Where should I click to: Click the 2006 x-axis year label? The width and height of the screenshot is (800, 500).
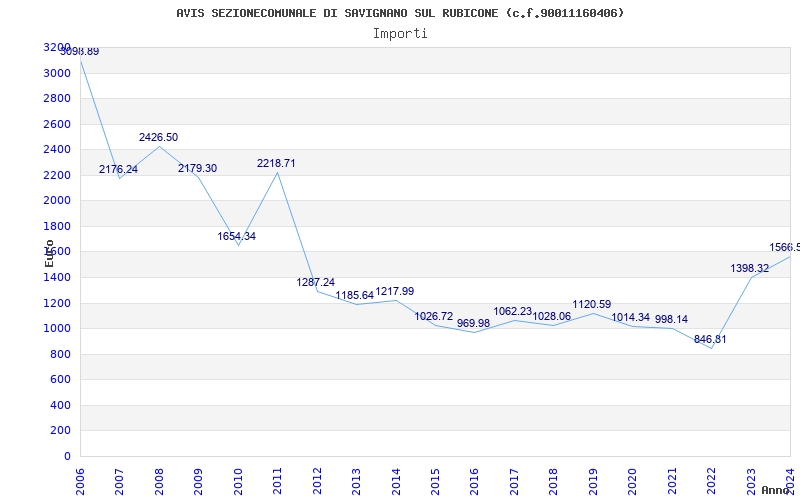click(81, 481)
